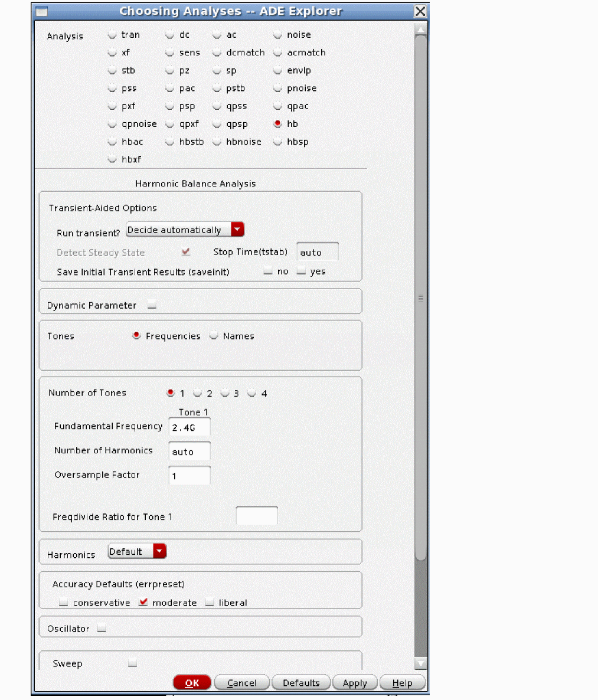Click the Fundamental Frequency input field
Image resolution: width=598 pixels, height=700 pixels.
pos(189,427)
